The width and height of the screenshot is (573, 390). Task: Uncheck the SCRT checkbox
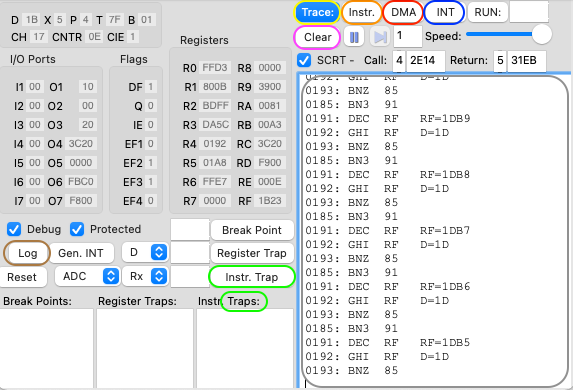pos(304,60)
